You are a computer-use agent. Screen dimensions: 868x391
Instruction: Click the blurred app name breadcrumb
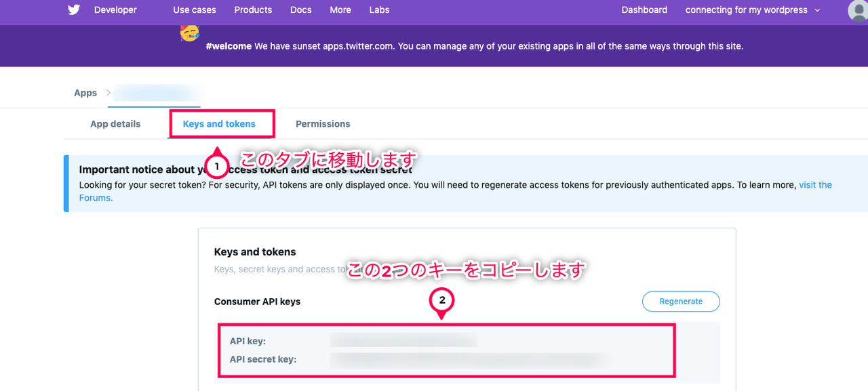point(157,93)
